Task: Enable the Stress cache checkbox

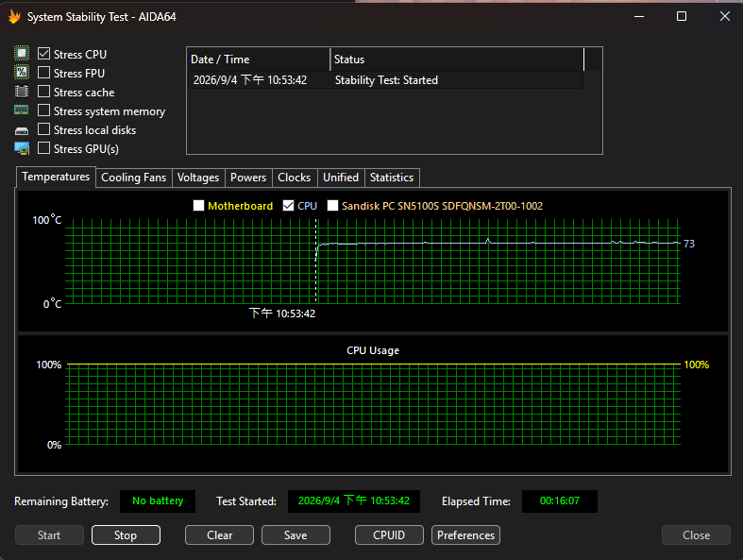Action: tap(43, 92)
